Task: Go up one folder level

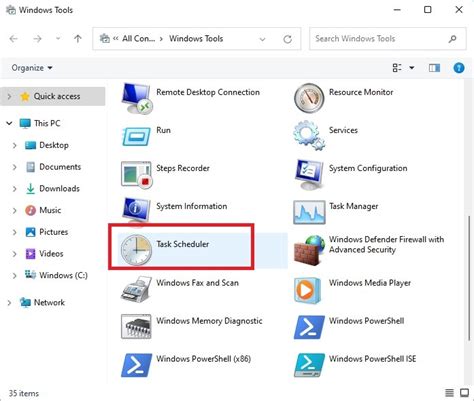Action: coord(78,39)
